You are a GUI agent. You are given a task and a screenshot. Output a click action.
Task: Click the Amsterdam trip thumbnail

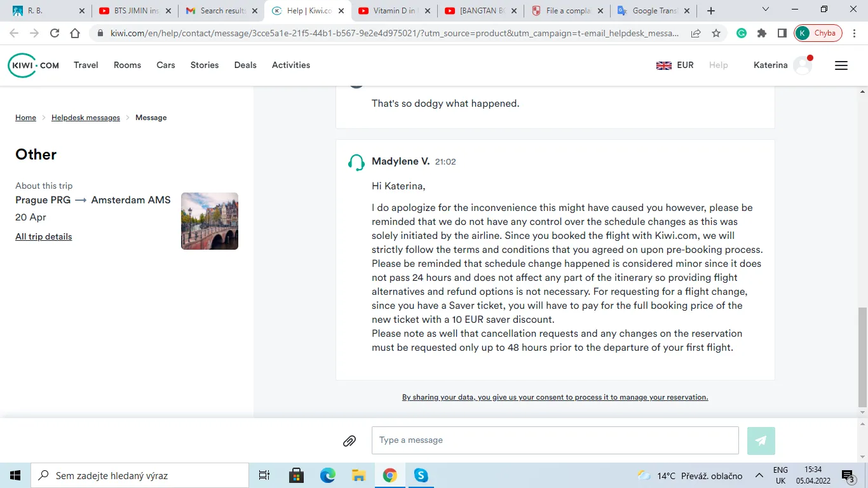[210, 221]
